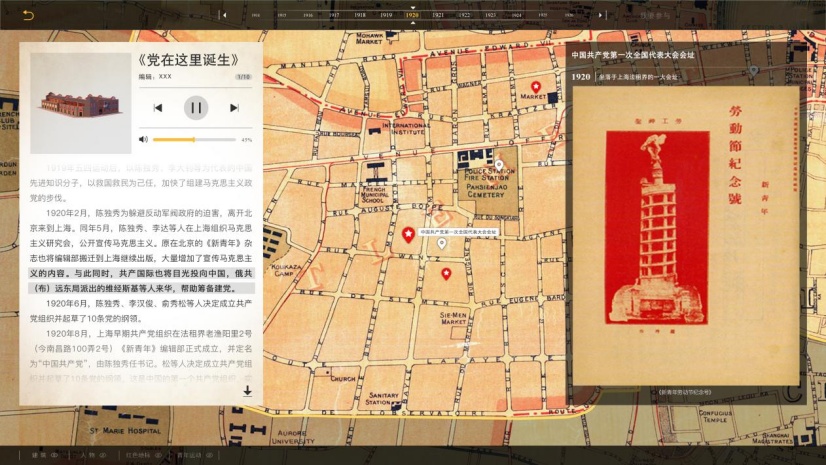Image resolution: width=826 pixels, height=465 pixels.
Task: Click the grey location pin at top right
Action: tap(754, 71)
